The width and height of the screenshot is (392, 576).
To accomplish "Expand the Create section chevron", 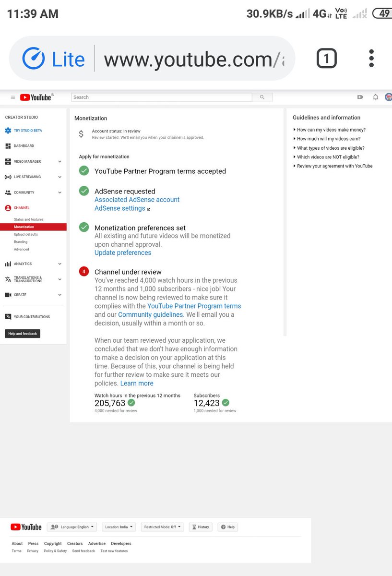I will click(60, 295).
